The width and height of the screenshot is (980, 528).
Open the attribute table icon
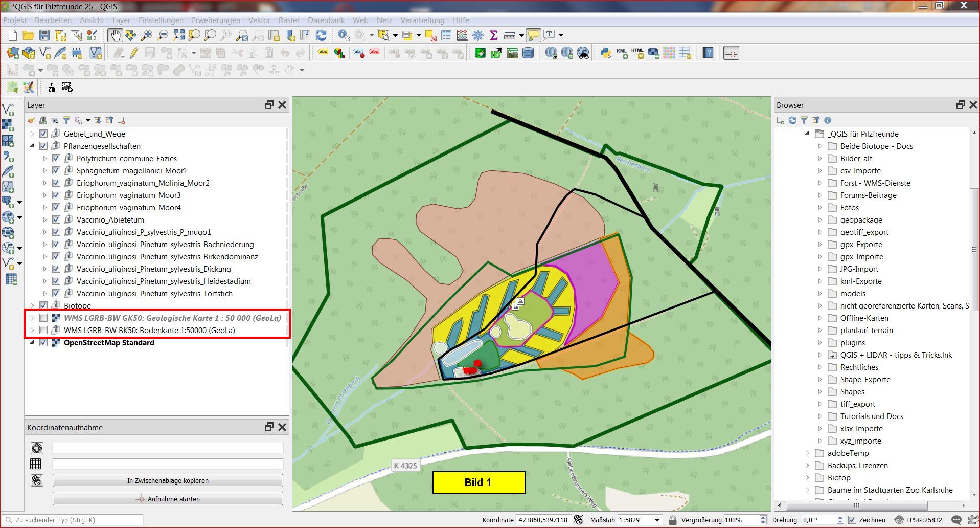(x=446, y=35)
